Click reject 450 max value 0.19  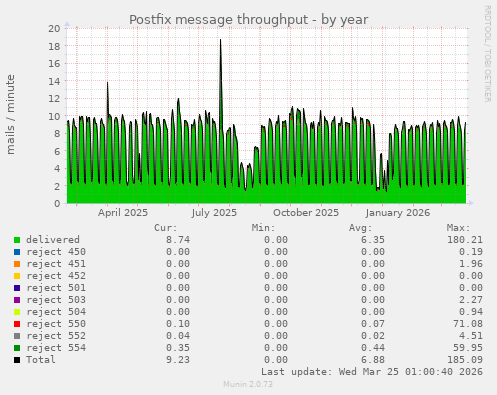coord(471,252)
